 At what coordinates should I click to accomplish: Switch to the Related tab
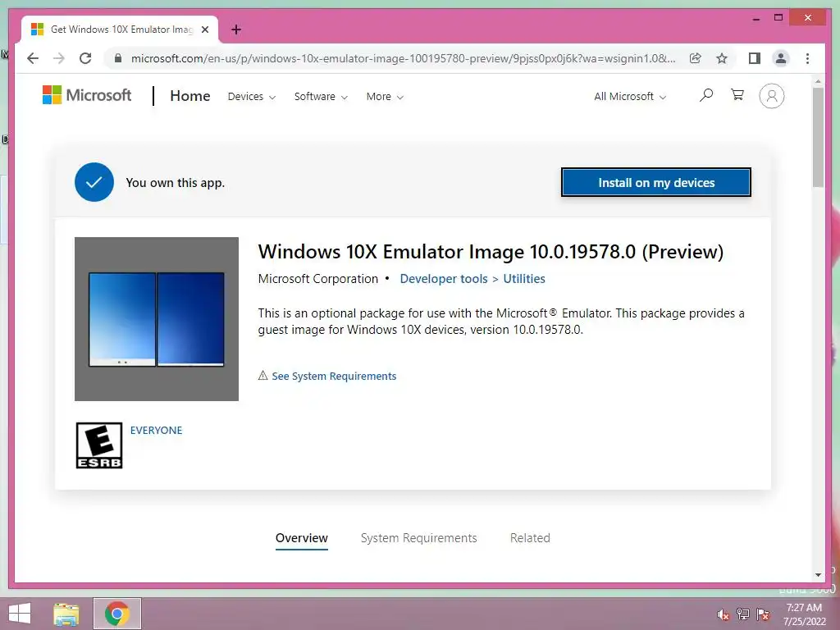530,538
